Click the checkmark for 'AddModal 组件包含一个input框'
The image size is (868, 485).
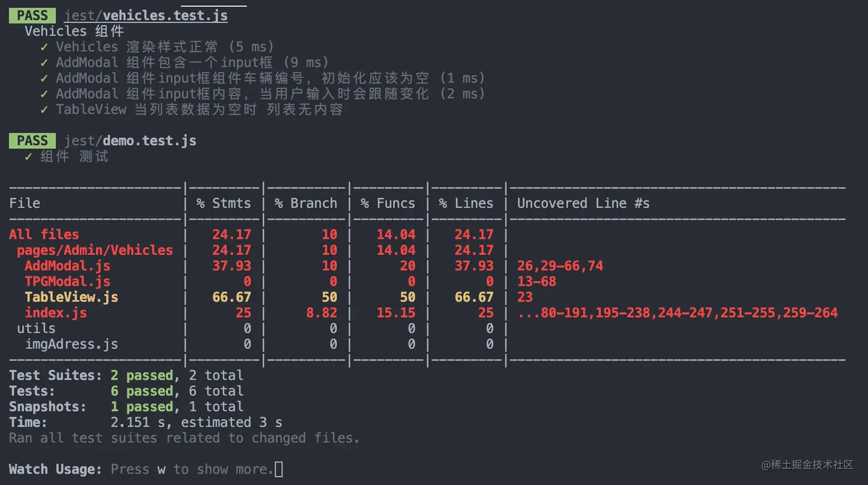coord(44,63)
